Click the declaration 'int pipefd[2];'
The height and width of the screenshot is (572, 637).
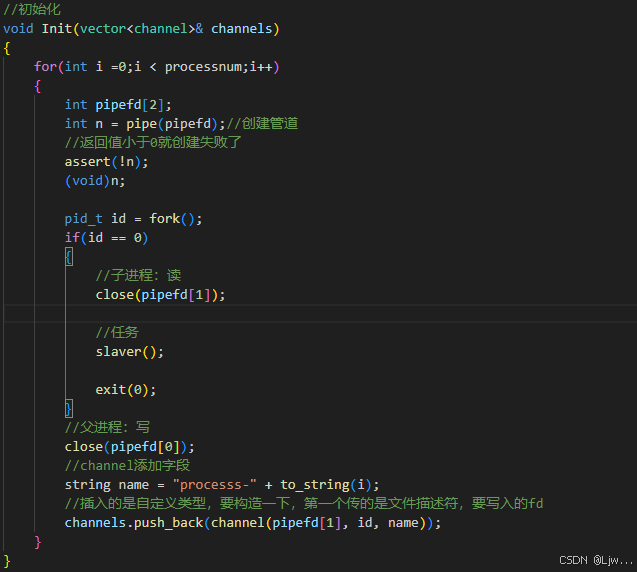coord(118,105)
